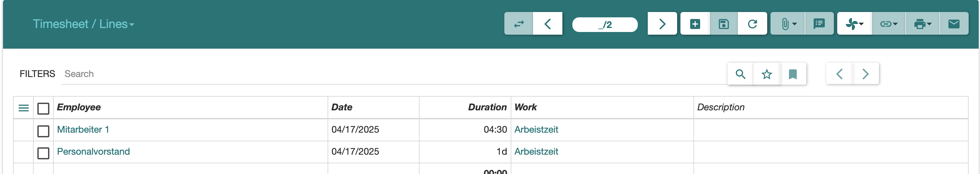Save the record with floppy disk icon

click(723, 24)
